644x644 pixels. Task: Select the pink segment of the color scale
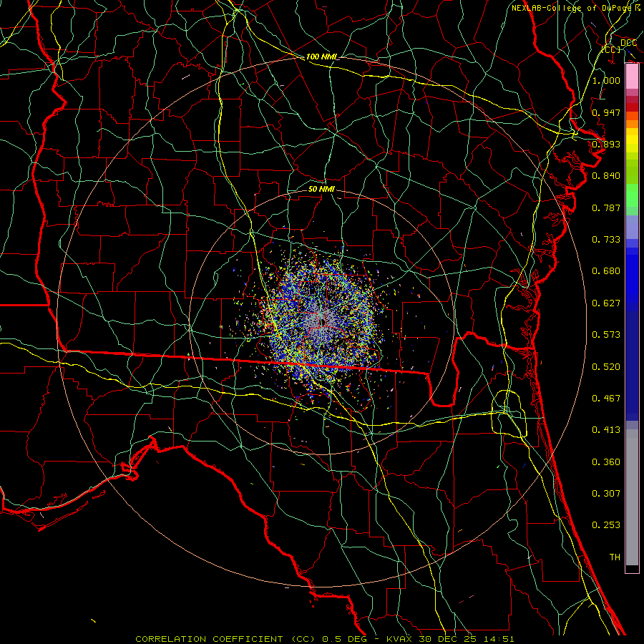[x=632, y=77]
